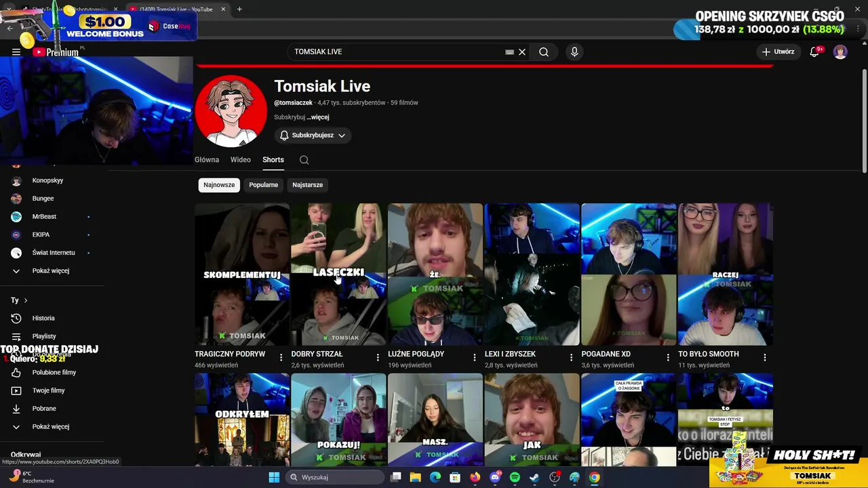Viewport: 868px width, 488px height.
Task: Open the Subskrybujesz subscription dropdown
Action: [x=313, y=136]
